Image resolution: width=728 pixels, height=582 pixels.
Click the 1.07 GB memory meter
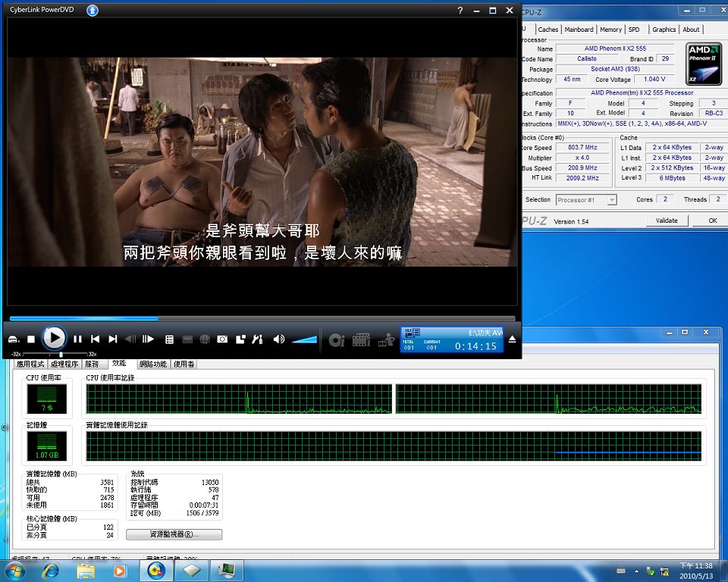click(x=47, y=446)
